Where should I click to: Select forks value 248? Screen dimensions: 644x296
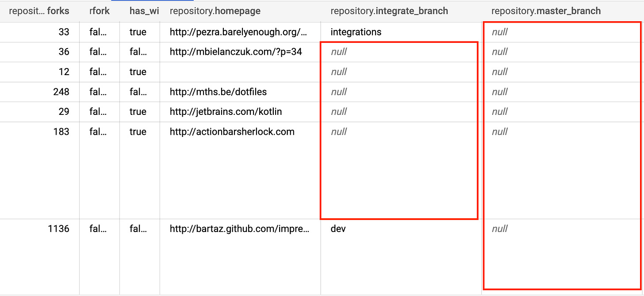(x=61, y=92)
